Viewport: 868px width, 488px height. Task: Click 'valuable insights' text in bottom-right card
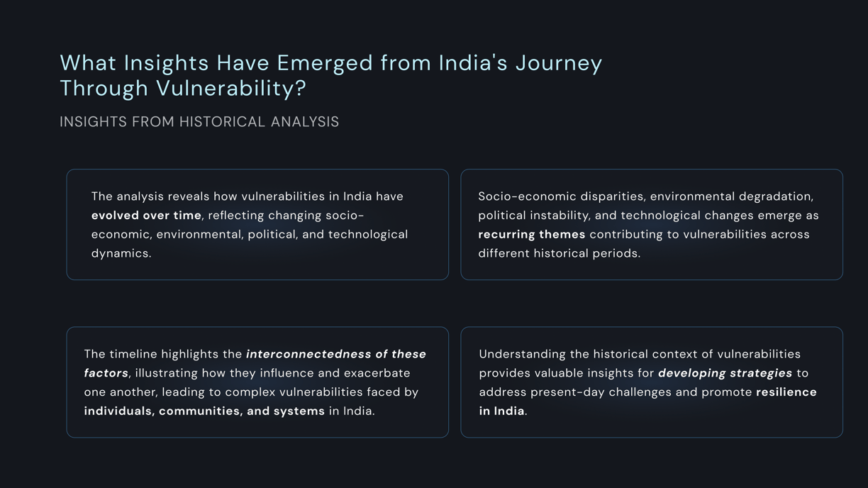point(584,373)
